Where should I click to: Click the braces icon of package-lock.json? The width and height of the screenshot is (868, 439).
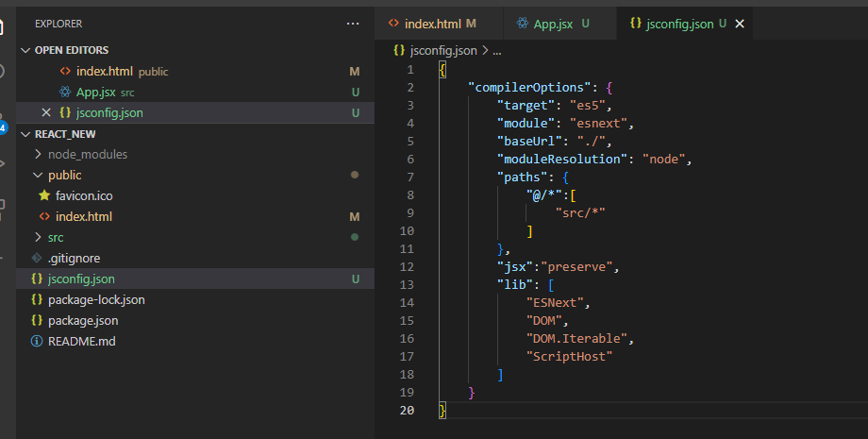tap(37, 299)
